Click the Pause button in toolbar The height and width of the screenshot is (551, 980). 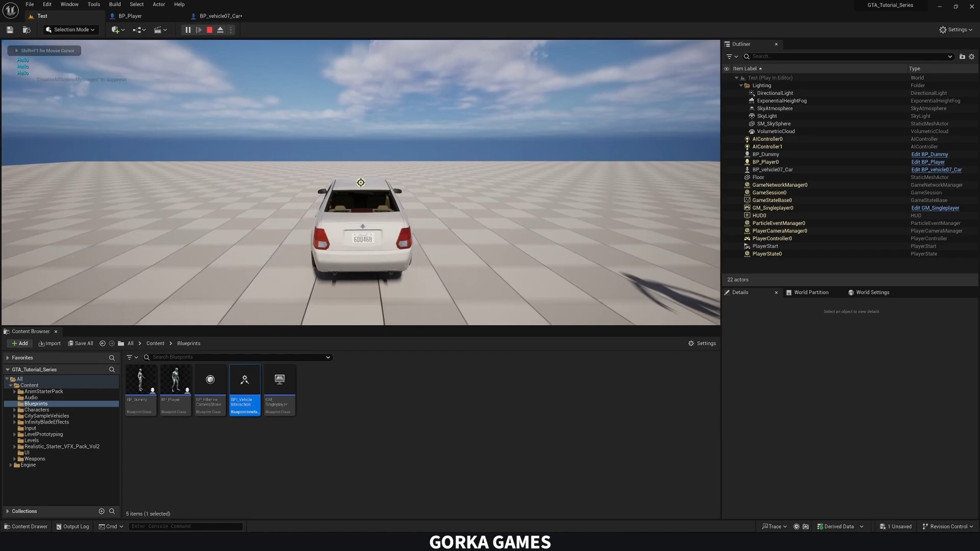(x=187, y=30)
